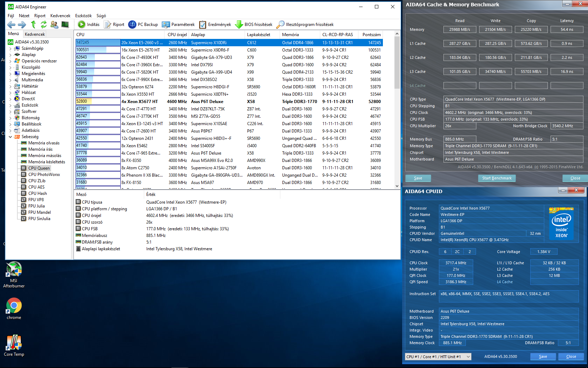The image size is (588, 368).
Task: Expand the Multimédia tree node
Action: coord(10,80)
